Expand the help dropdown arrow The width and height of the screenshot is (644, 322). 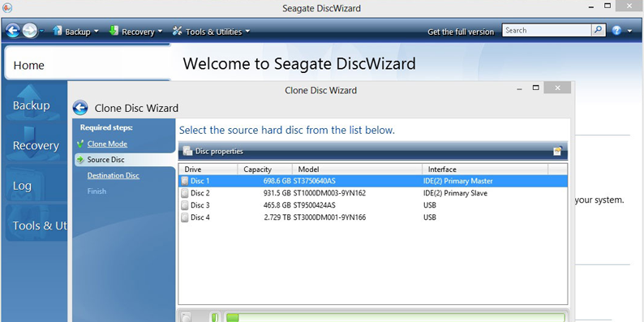[630, 31]
